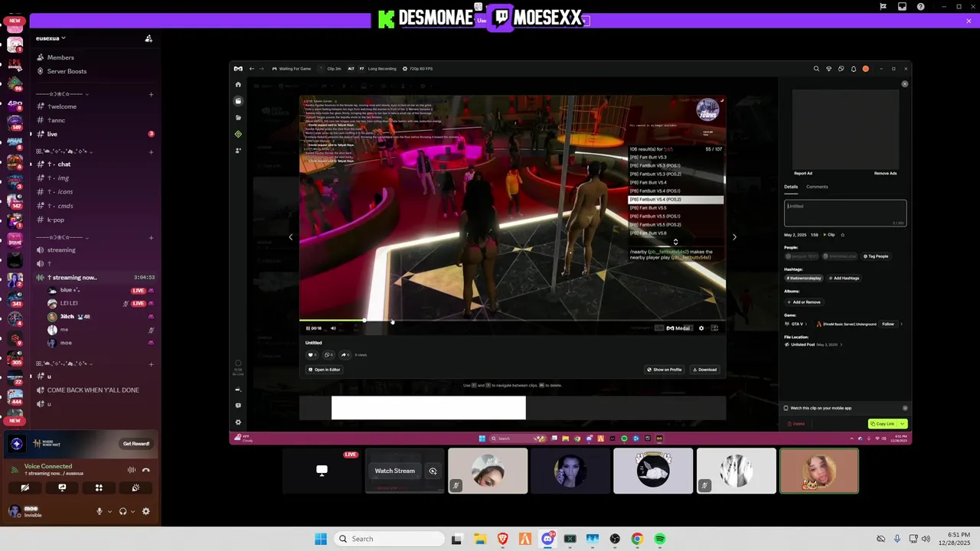Viewport: 980px width, 551px height.
Task: Download the clip
Action: tap(705, 370)
